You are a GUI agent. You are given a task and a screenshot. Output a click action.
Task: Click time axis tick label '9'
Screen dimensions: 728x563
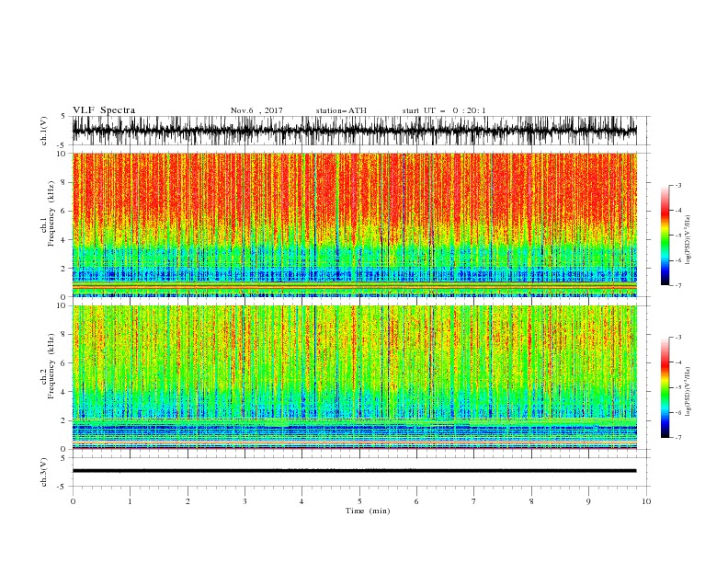[588, 501]
